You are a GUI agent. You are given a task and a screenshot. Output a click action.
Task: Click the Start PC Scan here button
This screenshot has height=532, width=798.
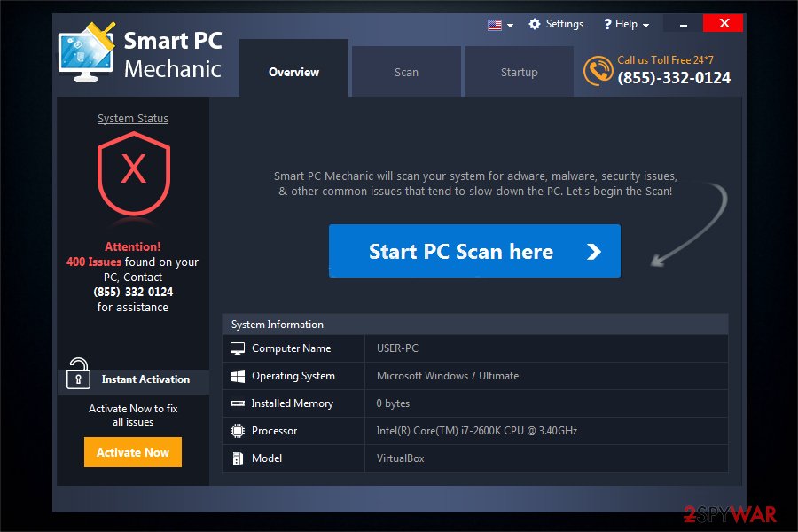tap(474, 251)
